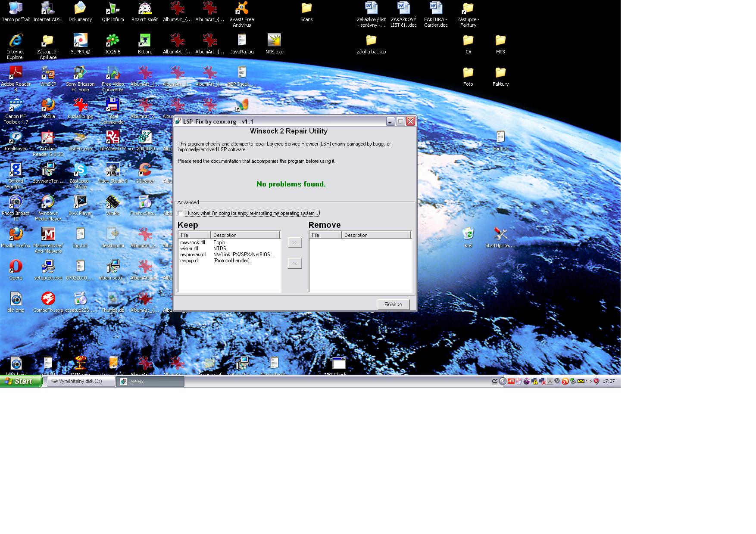Click the << move-to-Keep button
Screen dimensions: 756x534
295,263
